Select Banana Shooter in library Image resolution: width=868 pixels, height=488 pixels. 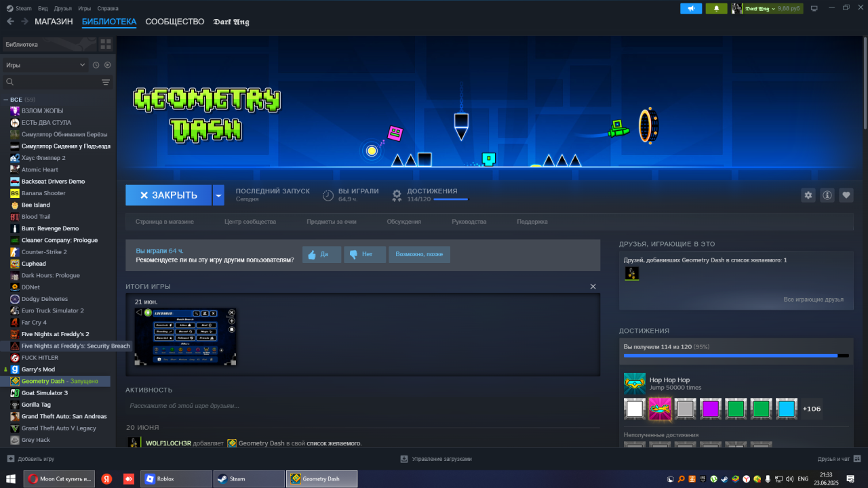[43, 193]
